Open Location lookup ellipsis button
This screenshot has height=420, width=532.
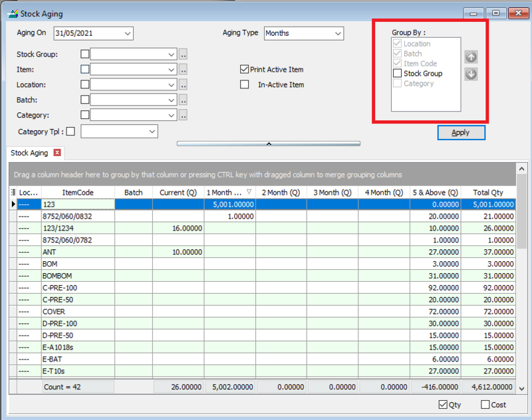coord(183,84)
